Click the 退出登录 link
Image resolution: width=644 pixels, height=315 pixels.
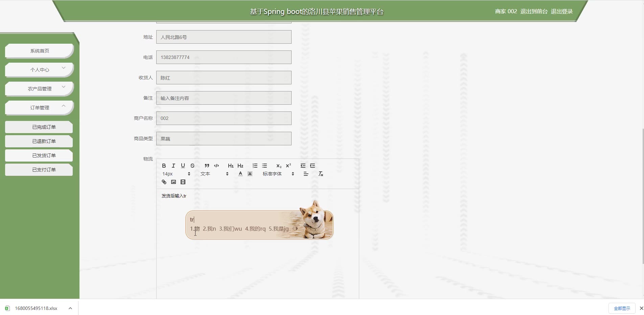click(561, 12)
